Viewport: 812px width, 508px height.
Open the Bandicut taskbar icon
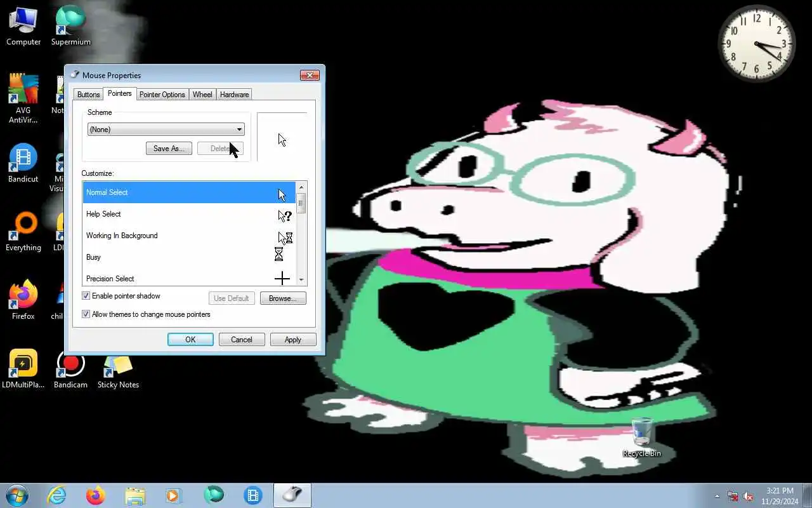click(x=253, y=495)
